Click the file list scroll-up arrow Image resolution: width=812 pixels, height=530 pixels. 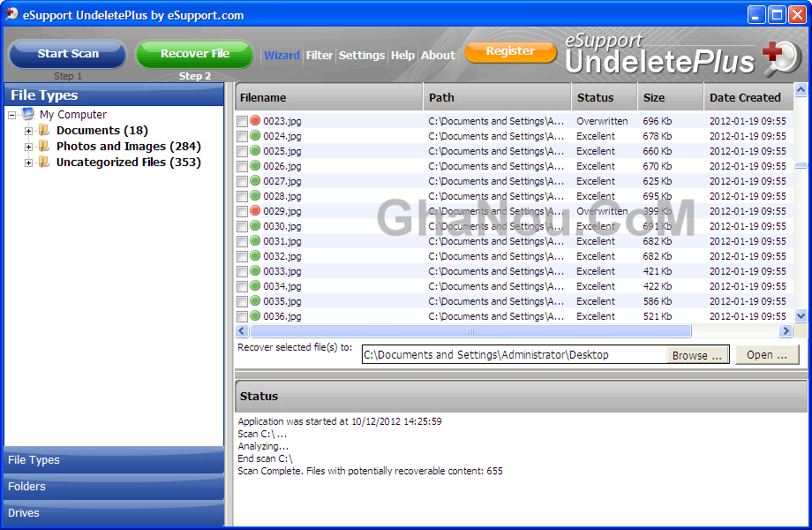pyautogui.click(x=801, y=90)
